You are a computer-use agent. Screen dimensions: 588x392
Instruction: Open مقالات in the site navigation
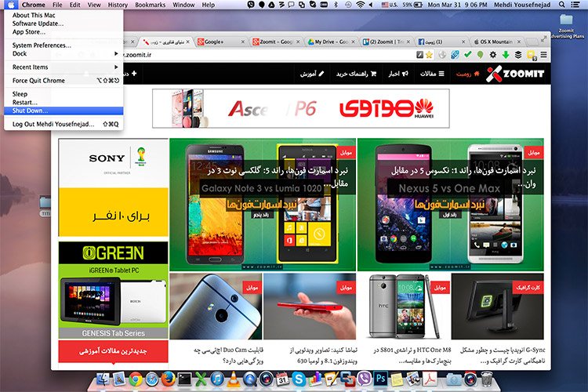pyautogui.click(x=432, y=74)
